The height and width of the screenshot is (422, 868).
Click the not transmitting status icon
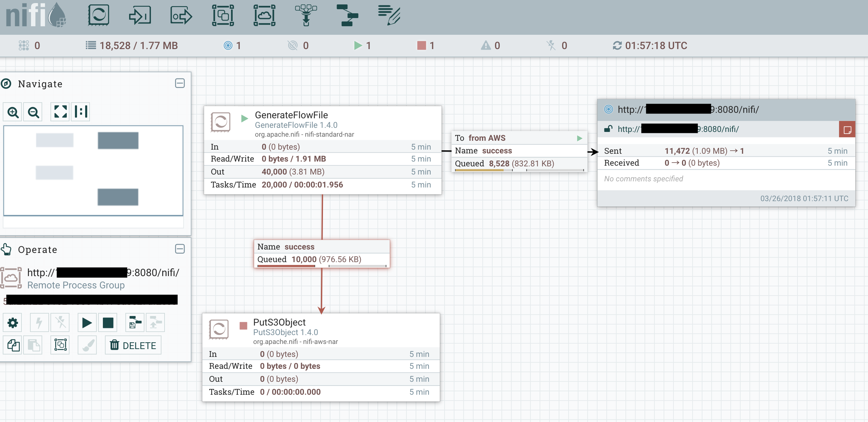coord(293,45)
